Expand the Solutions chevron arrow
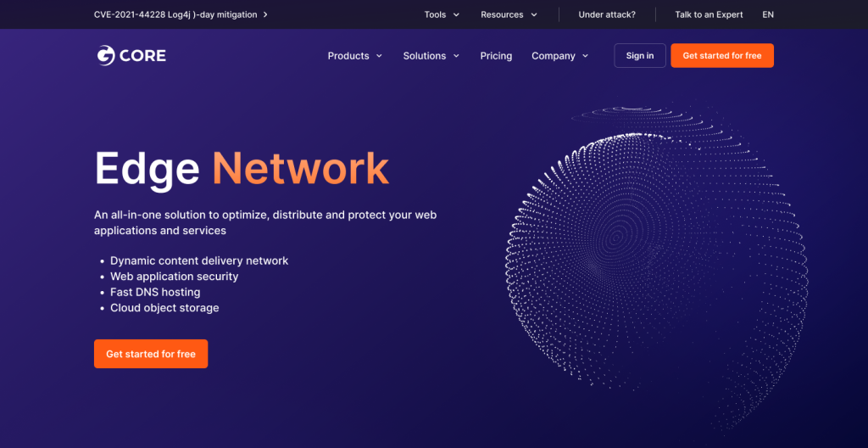The image size is (868, 448). (x=456, y=56)
